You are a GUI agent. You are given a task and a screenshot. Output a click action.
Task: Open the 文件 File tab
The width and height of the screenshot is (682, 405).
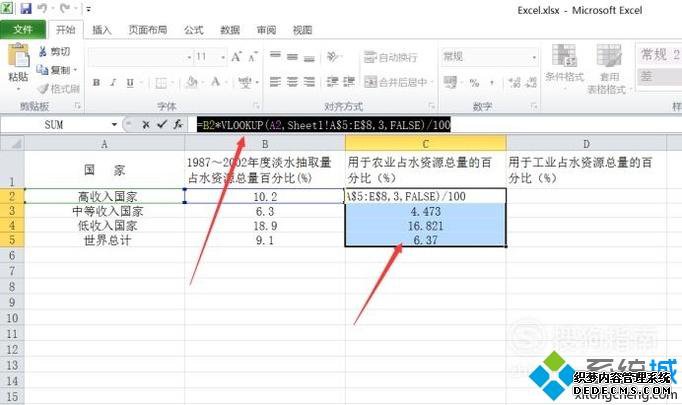(23, 30)
